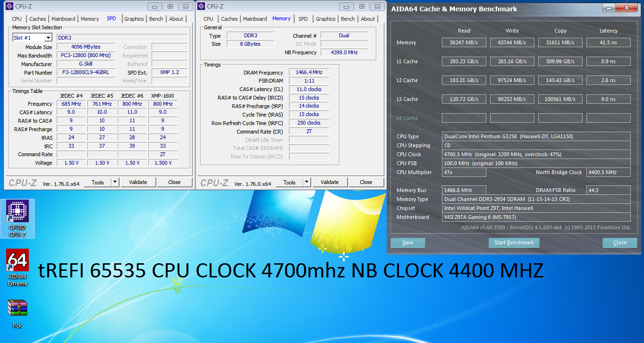The height and width of the screenshot is (343, 644).
Task: Click Motherboard MSI Z97A Gaming 6 field
Action: [x=537, y=217]
